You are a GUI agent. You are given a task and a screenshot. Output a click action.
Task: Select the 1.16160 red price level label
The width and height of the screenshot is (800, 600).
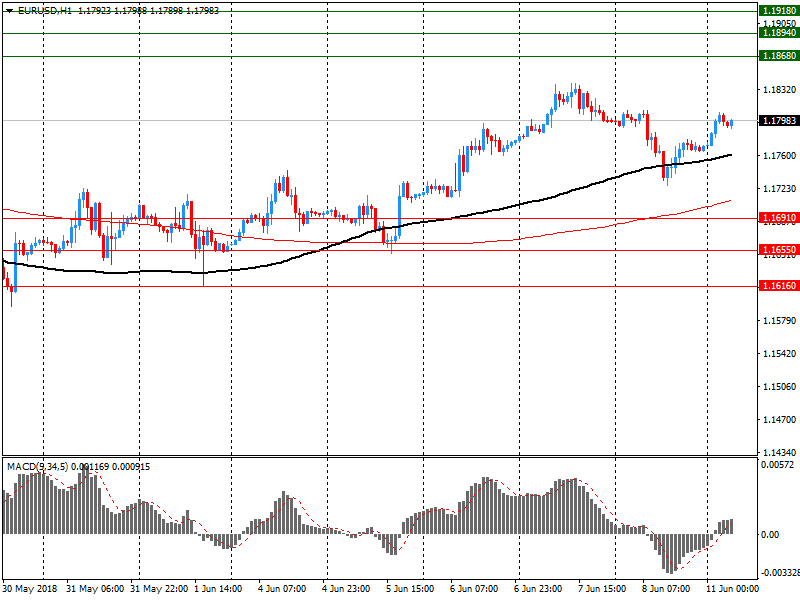(779, 286)
